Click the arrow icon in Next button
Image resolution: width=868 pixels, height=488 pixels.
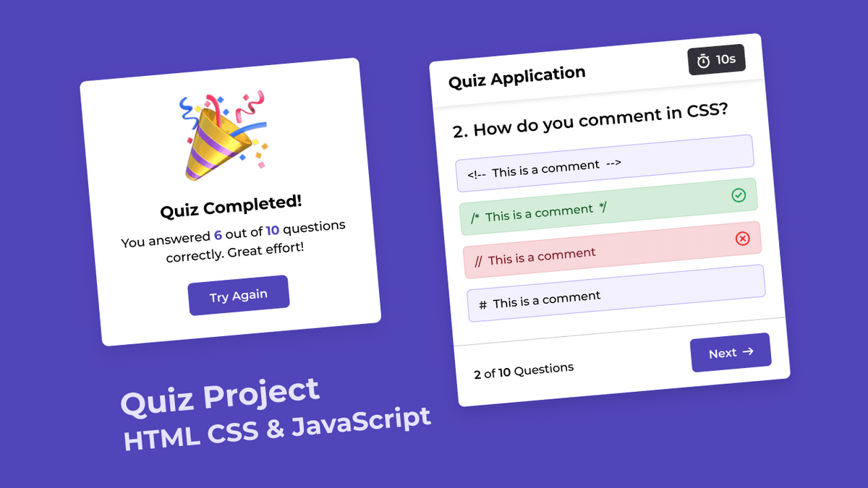749,351
